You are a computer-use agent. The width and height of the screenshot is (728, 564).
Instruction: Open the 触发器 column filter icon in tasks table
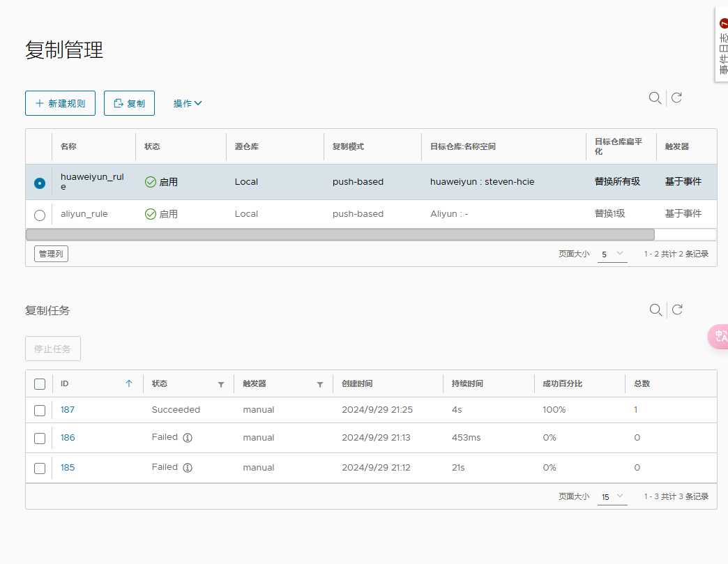click(320, 384)
